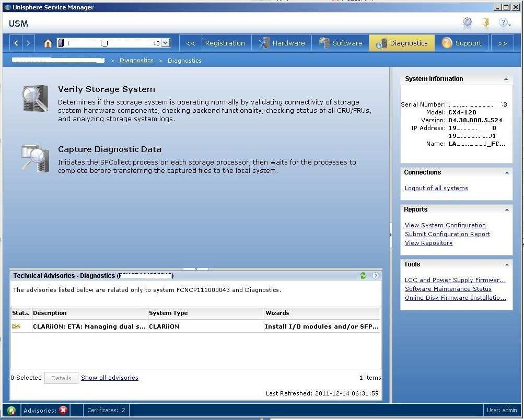Sort advisories by Description column header
The width and height of the screenshot is (524, 420).
(x=90, y=313)
